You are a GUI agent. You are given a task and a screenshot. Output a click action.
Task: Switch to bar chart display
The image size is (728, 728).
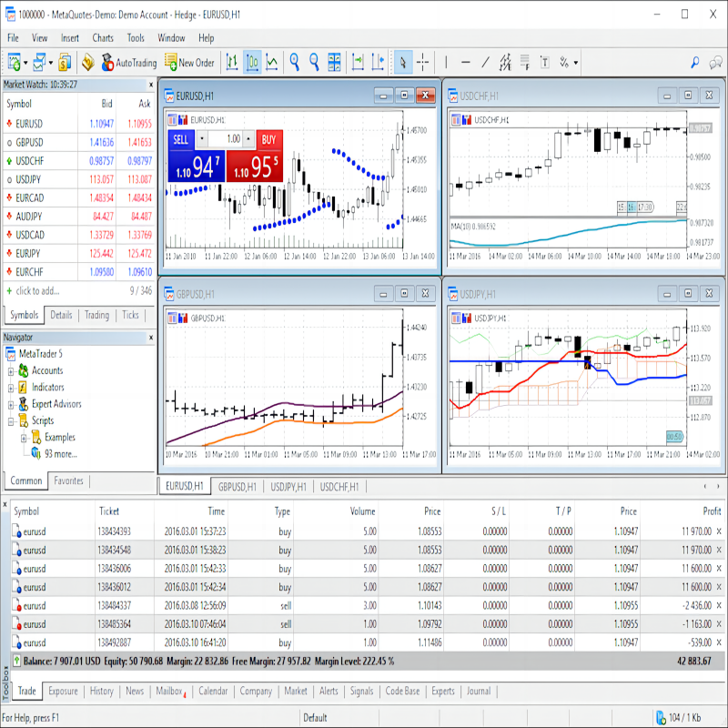[232, 62]
